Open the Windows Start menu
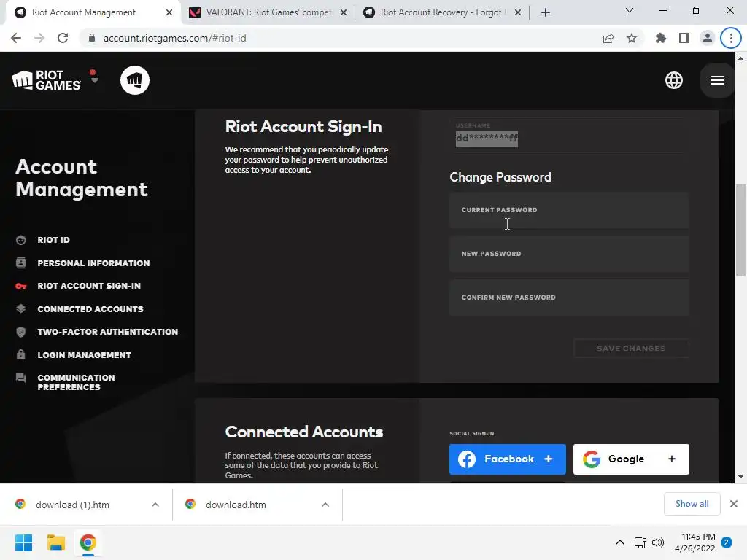 coord(23,542)
